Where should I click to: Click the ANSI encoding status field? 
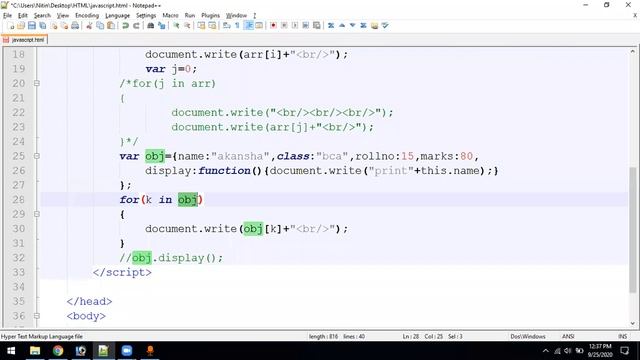point(568,336)
